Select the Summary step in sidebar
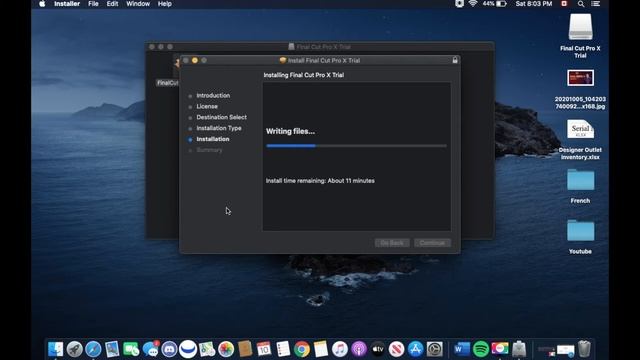Screen dimensions: 640x360 coord(209,150)
